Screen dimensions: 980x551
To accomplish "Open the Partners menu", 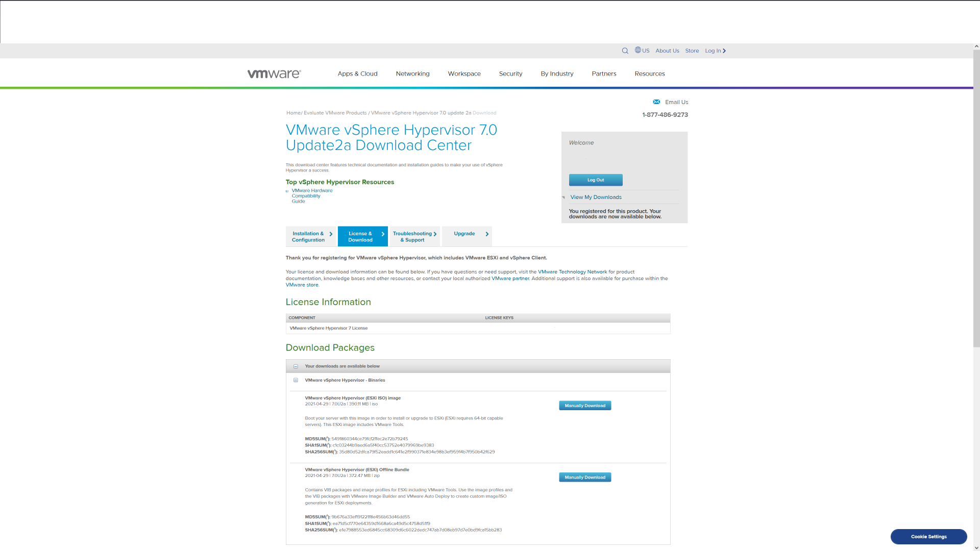I will (604, 73).
